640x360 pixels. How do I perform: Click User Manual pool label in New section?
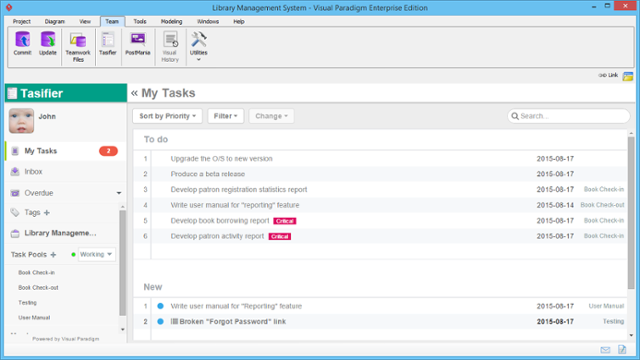pos(606,306)
